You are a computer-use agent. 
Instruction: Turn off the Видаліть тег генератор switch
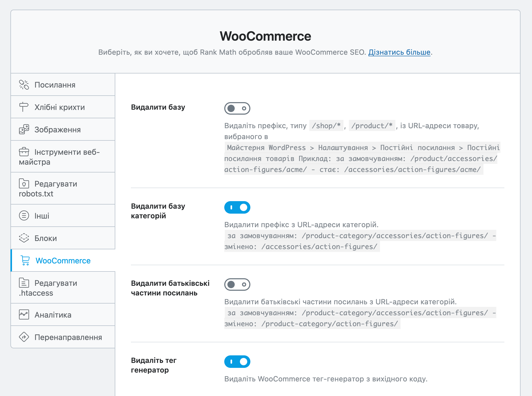(237, 362)
